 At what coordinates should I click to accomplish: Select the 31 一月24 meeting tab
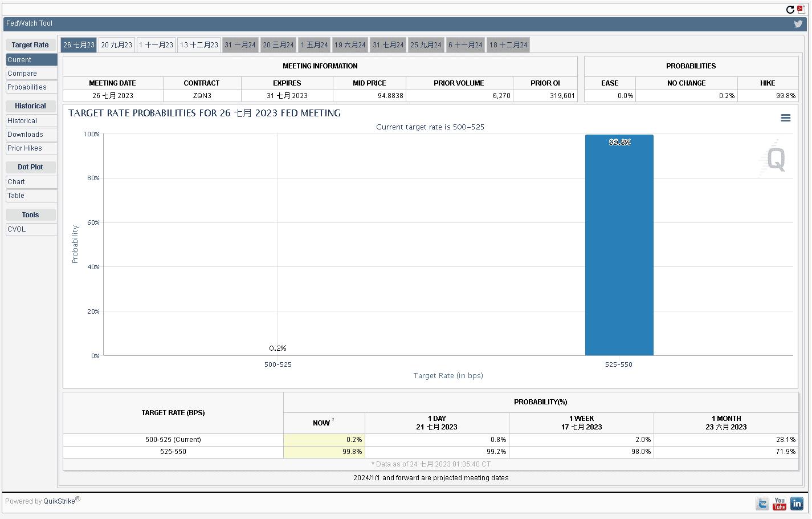coord(240,45)
